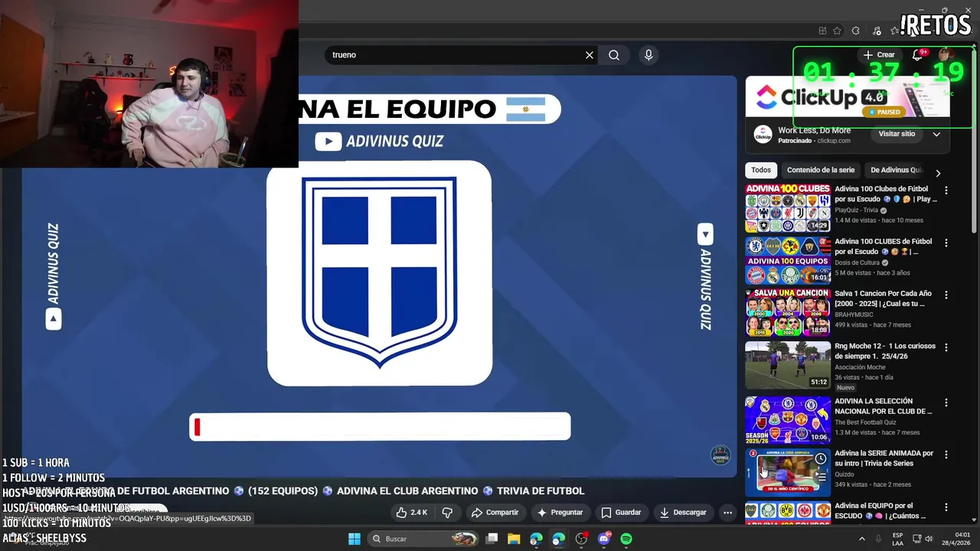The width and height of the screenshot is (980, 551).
Task: Open options menu for Rng Moche 12 video
Action: coord(946,347)
